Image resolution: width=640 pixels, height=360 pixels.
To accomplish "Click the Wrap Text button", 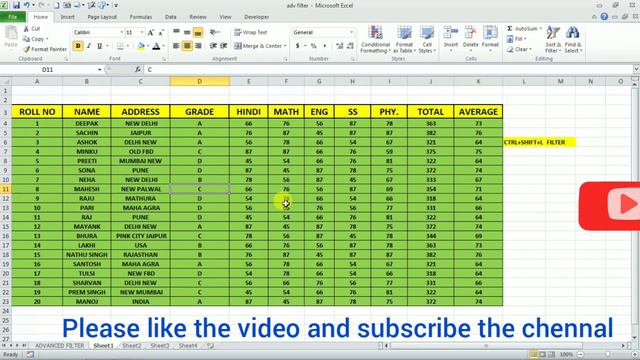I will [251, 32].
